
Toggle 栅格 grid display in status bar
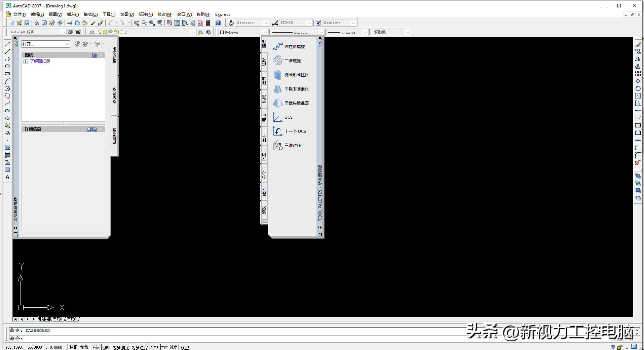click(x=84, y=347)
